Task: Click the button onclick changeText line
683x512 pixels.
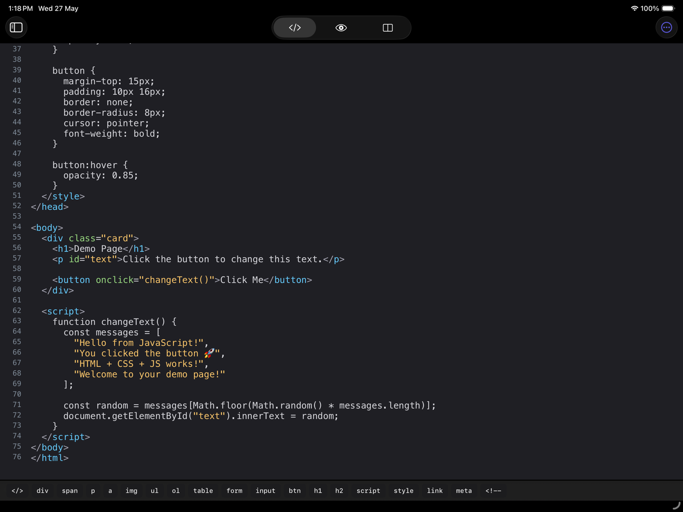Action: pyautogui.click(x=182, y=280)
